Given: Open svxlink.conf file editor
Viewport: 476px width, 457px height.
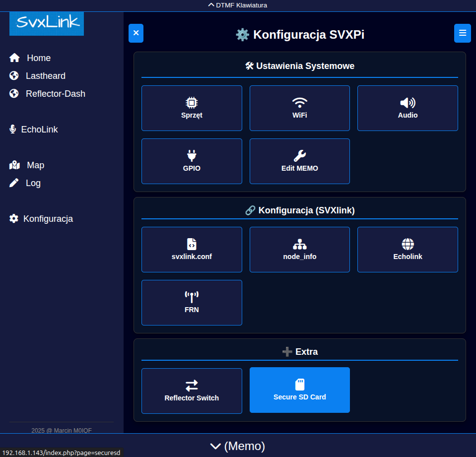Looking at the screenshot, I should (192, 250).
